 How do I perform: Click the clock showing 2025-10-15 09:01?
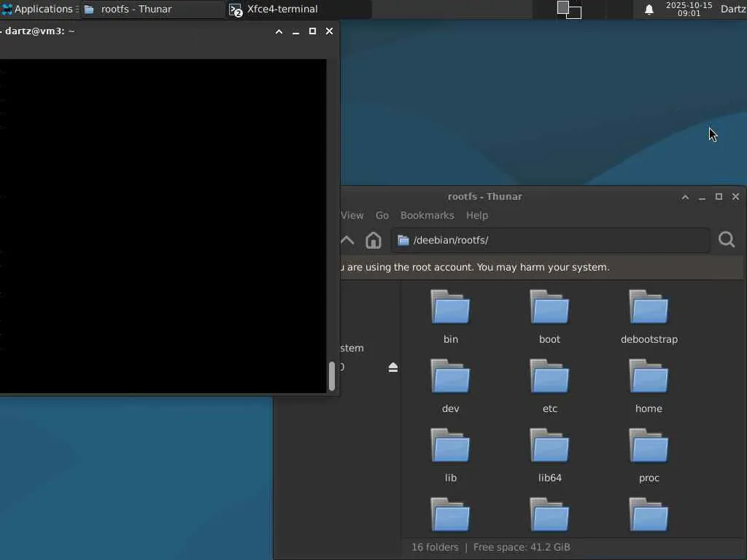pos(689,9)
